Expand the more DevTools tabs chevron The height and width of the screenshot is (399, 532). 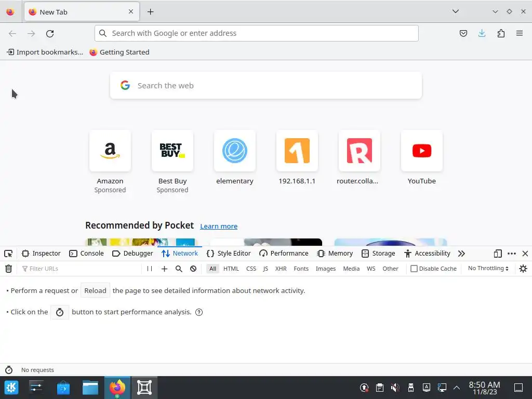pos(461,254)
